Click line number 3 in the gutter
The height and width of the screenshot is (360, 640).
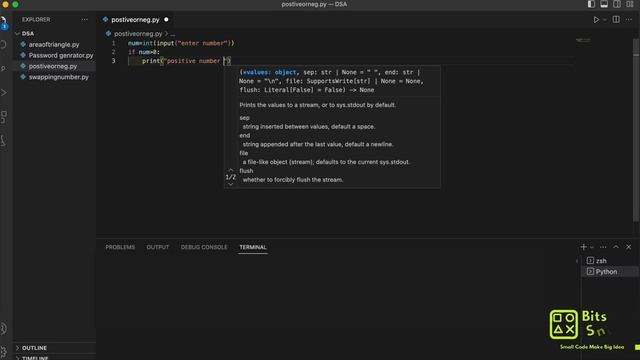pos(113,61)
